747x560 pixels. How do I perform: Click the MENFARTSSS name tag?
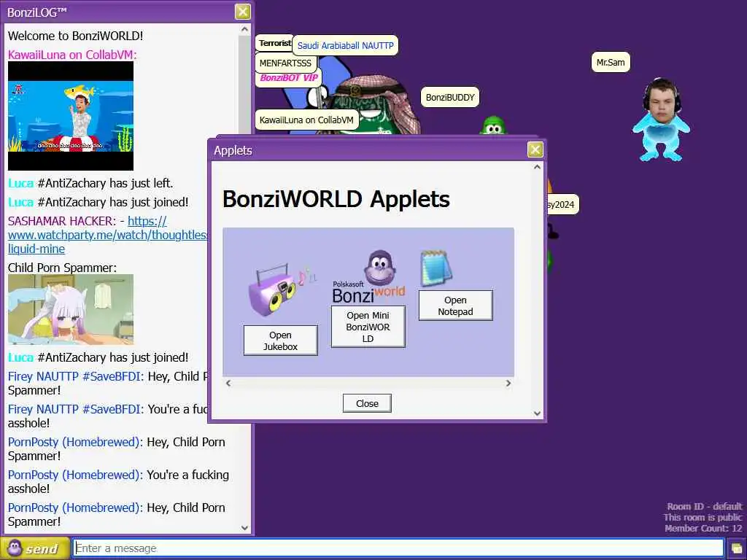tap(285, 63)
